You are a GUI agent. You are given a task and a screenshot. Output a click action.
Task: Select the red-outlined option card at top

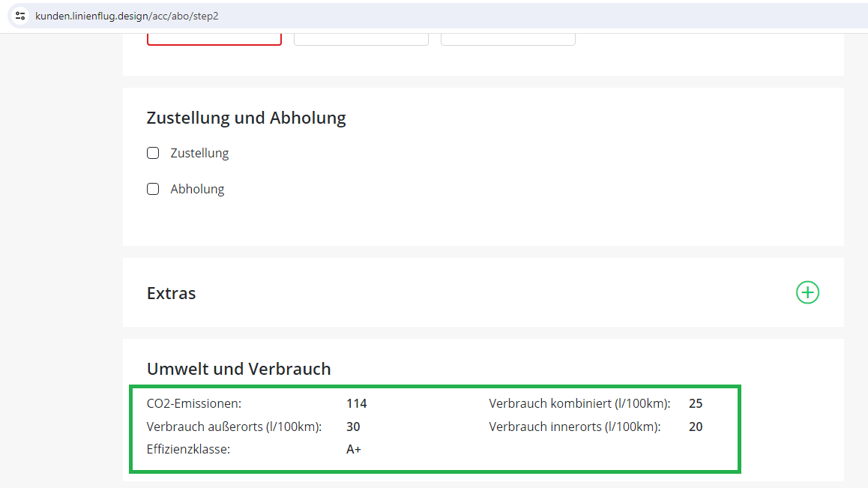pyautogui.click(x=214, y=38)
